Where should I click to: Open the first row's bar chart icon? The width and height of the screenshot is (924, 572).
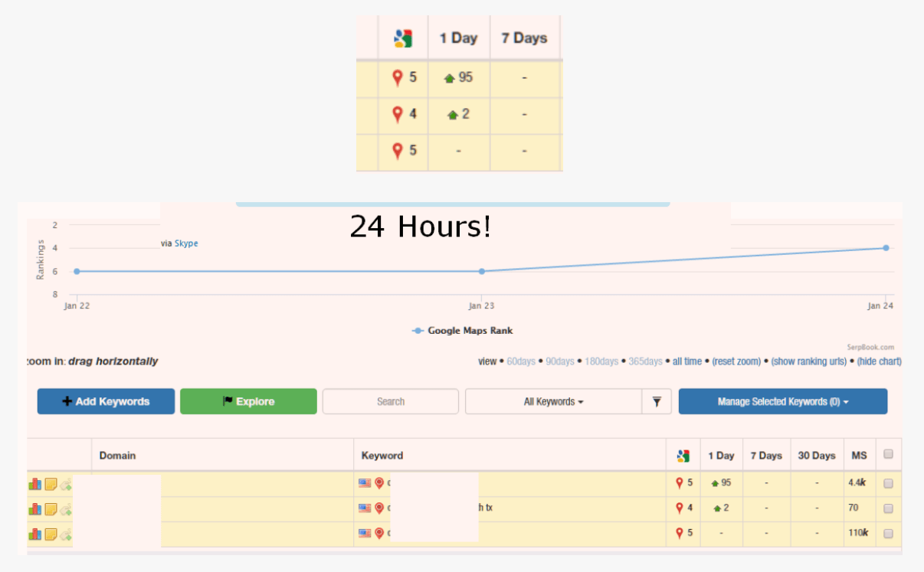[34, 484]
